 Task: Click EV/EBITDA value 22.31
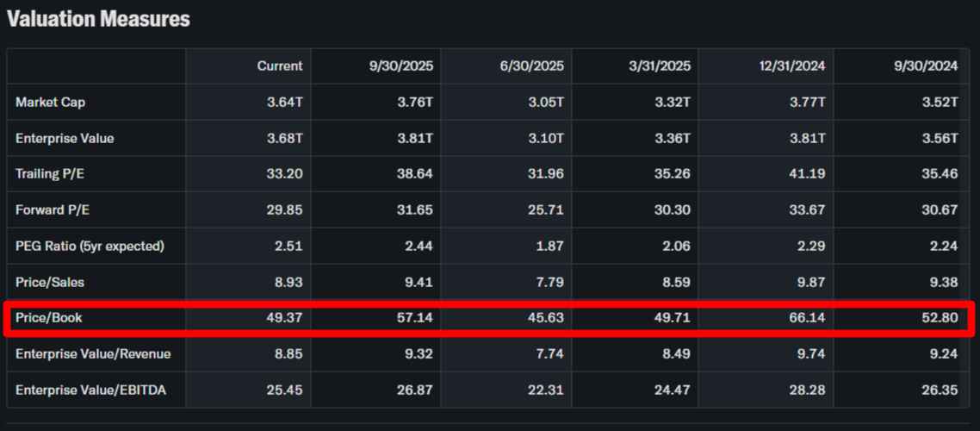tap(546, 390)
